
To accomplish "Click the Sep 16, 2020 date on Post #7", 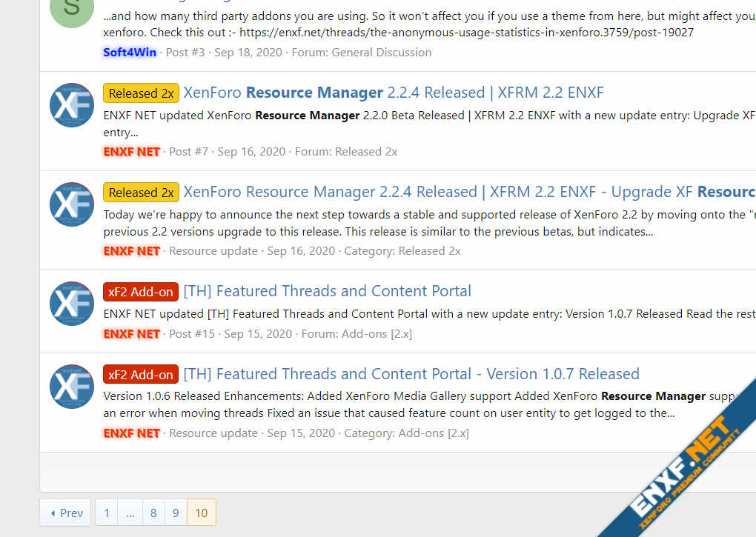I will coord(252,152).
